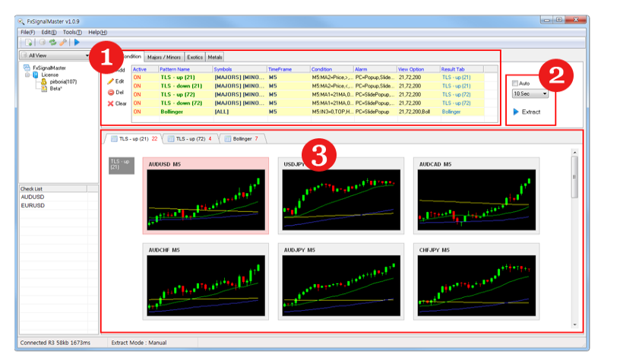Open the Help menu
This screenshot has height=364, width=620.
[x=97, y=33]
